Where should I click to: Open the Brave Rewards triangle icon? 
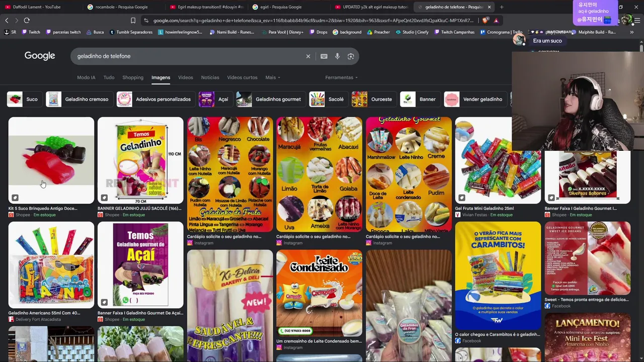tap(496, 21)
